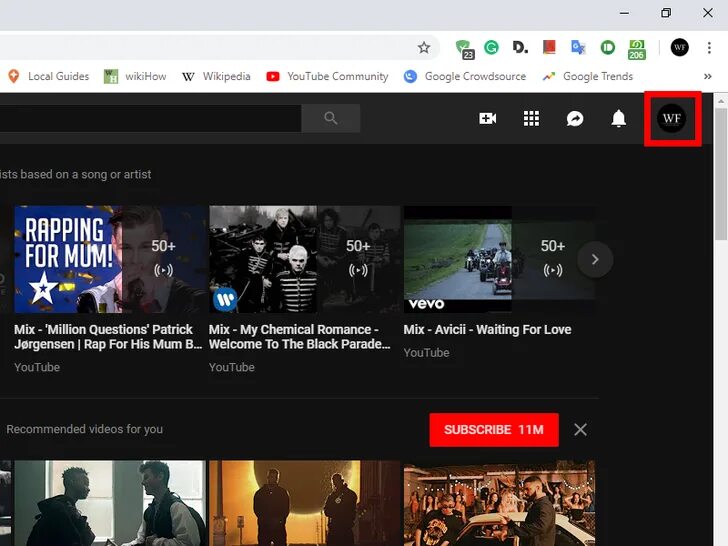Open the Wikipedia bookmark
This screenshot has width=728, height=546.
(x=216, y=76)
